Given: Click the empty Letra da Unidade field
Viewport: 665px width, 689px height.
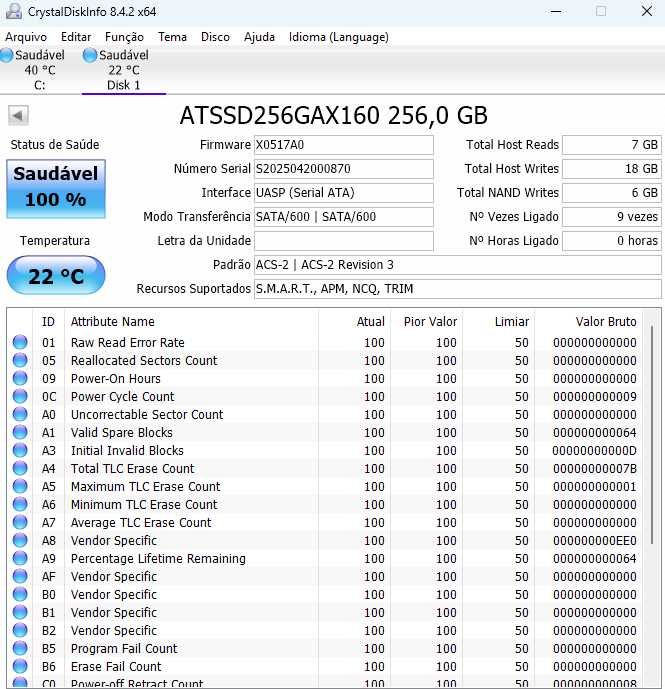Looking at the screenshot, I should point(344,241).
